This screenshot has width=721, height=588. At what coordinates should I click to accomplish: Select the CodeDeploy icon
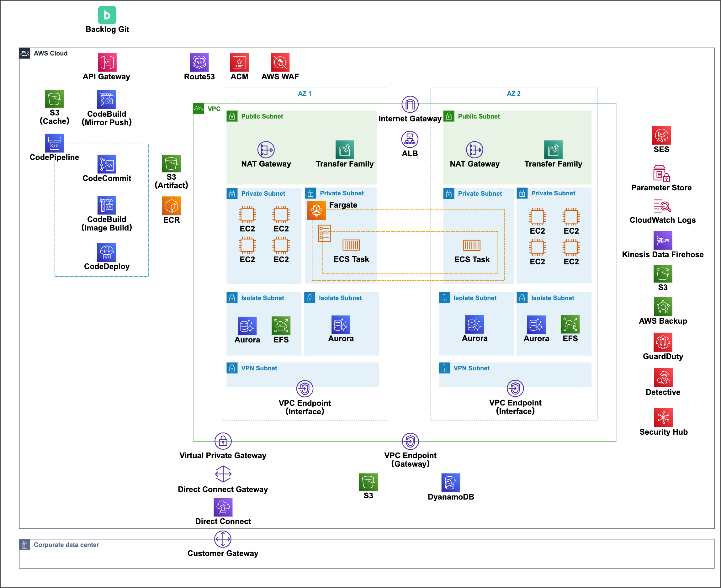tap(107, 252)
